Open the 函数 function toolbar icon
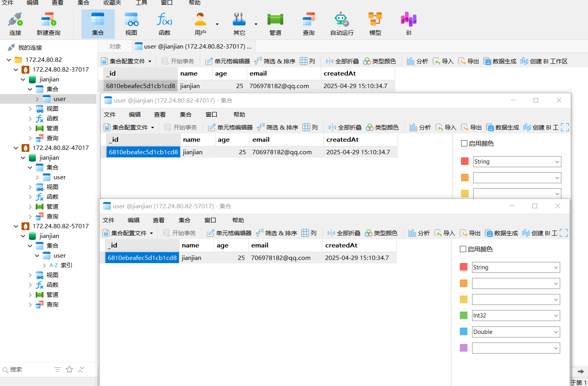 (x=165, y=24)
